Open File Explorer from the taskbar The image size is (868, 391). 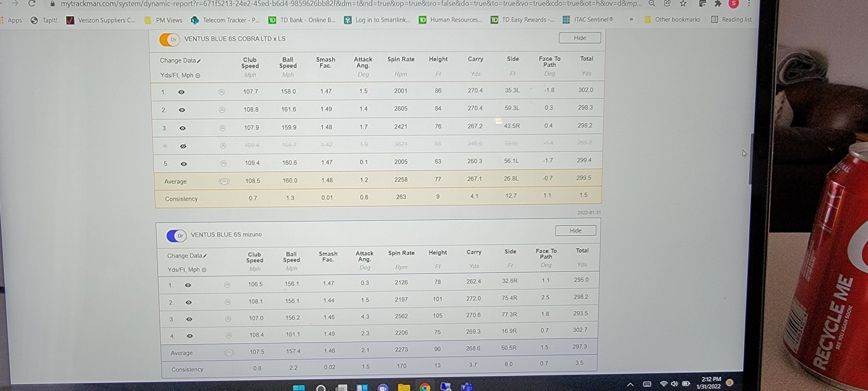click(404, 387)
